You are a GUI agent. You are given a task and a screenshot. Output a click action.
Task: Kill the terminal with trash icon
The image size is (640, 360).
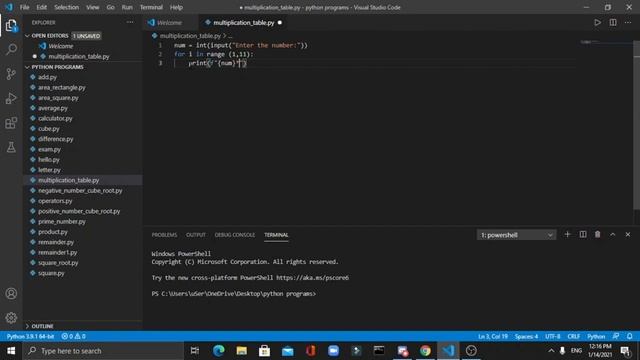pos(597,234)
